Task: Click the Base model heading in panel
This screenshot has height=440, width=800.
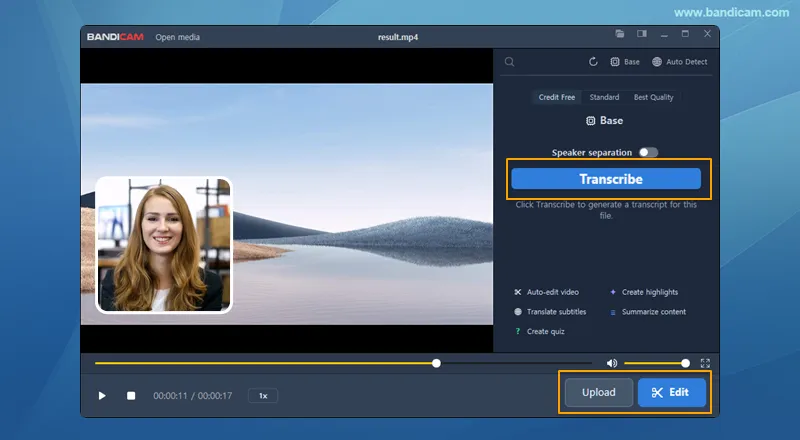Action: 605,120
